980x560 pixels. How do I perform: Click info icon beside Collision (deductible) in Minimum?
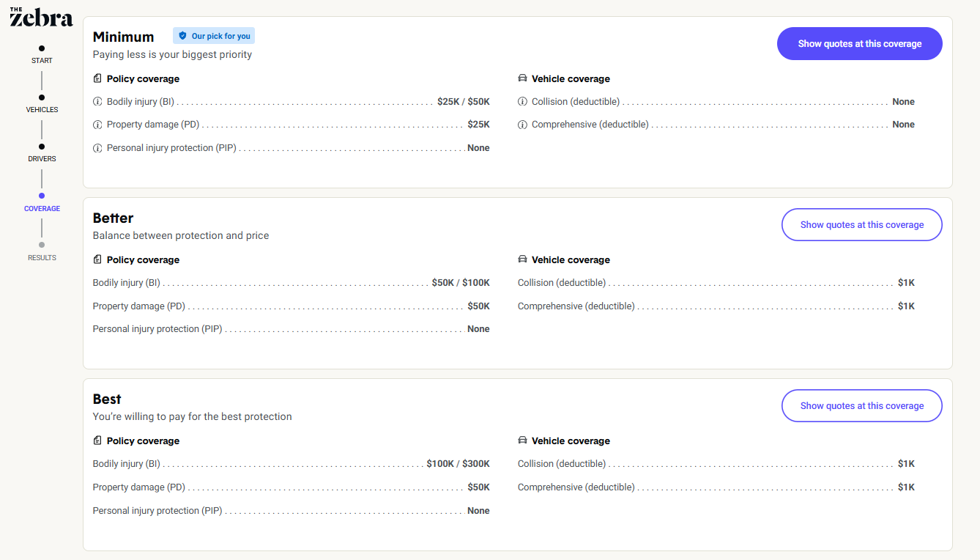click(x=522, y=102)
